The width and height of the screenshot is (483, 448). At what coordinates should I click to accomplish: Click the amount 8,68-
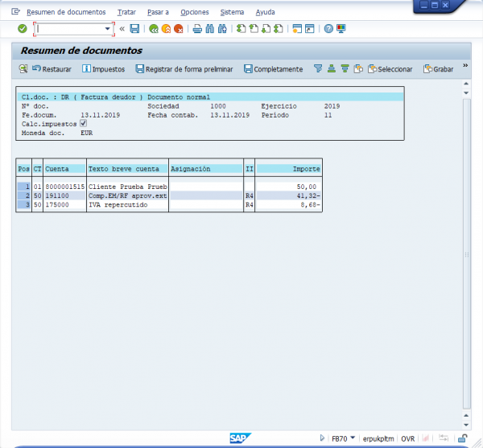point(310,204)
